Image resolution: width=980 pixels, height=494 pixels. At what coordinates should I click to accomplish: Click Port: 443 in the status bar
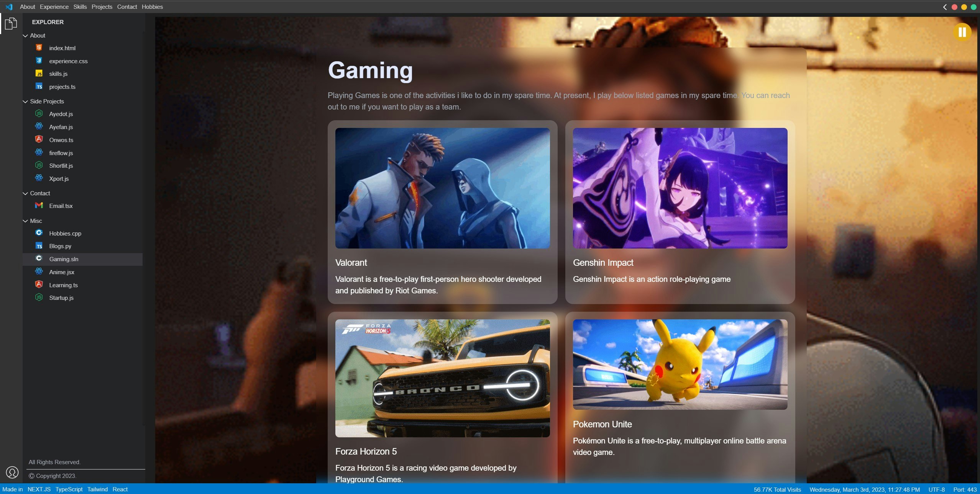[x=965, y=490]
